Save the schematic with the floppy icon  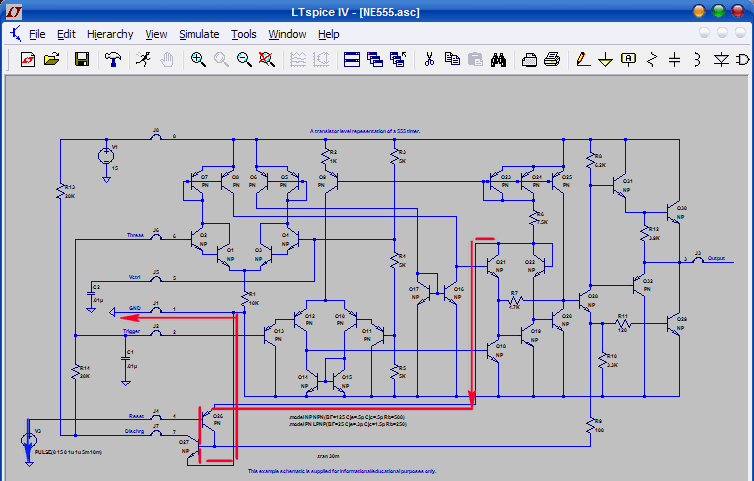click(82, 60)
